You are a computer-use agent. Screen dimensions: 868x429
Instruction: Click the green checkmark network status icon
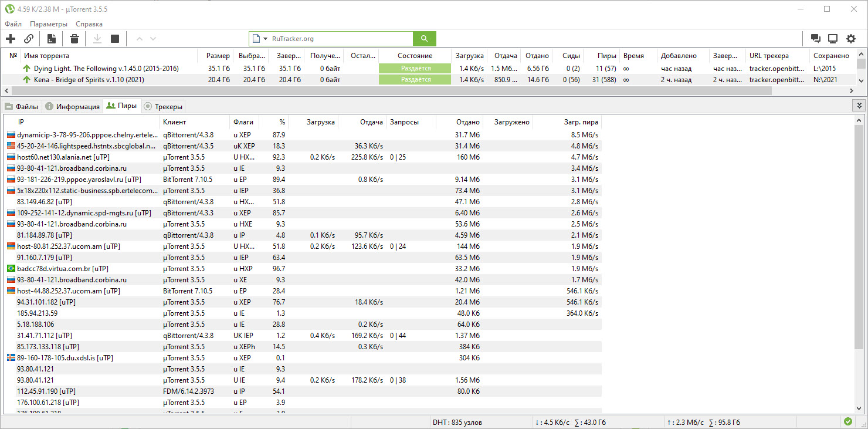pyautogui.click(x=847, y=422)
